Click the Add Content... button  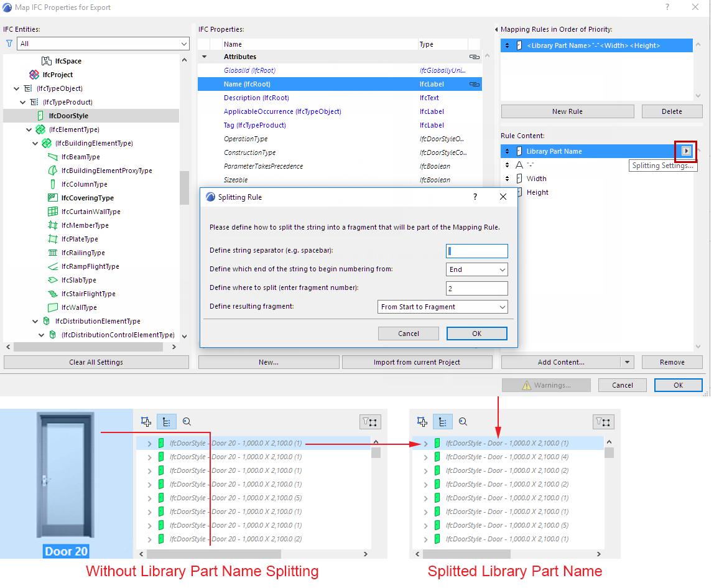(561, 362)
